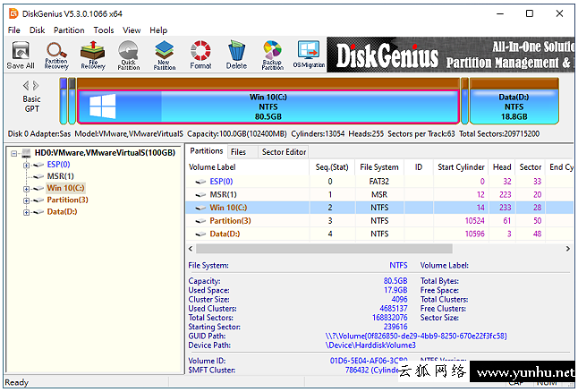
Task: Open the Partition menu
Action: (69, 30)
